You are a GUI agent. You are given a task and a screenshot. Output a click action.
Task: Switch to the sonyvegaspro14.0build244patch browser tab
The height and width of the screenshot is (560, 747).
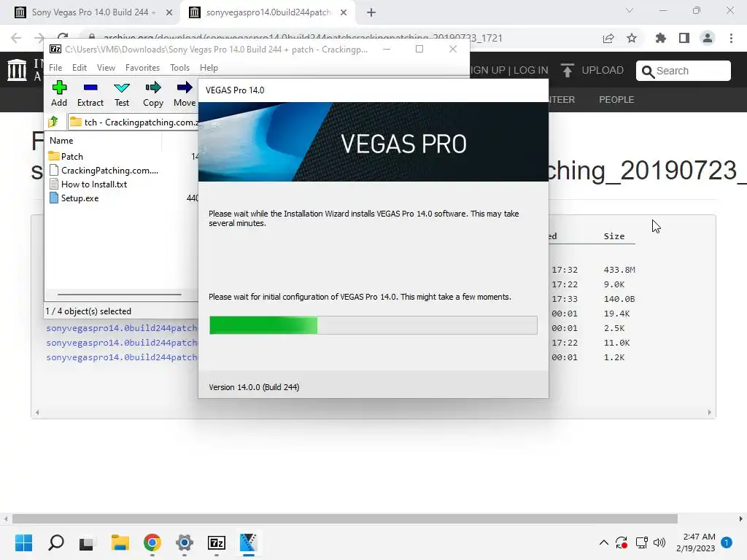point(268,12)
